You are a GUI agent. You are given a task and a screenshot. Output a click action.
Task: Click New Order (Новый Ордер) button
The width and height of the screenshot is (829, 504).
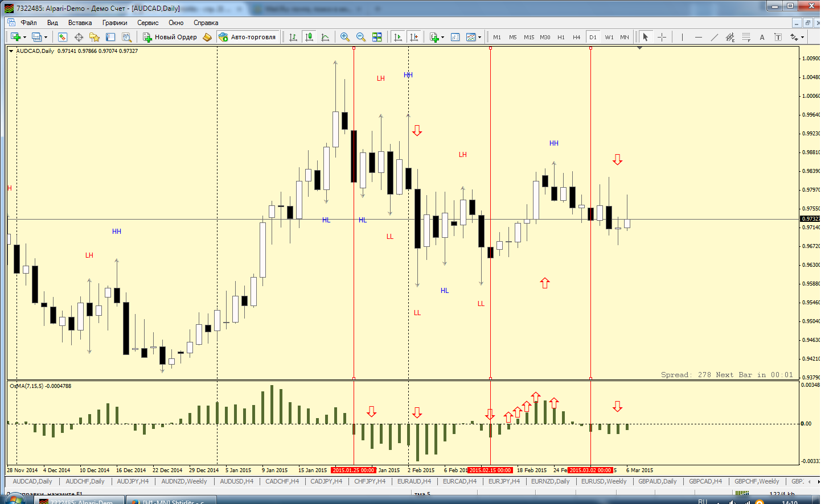tap(170, 37)
